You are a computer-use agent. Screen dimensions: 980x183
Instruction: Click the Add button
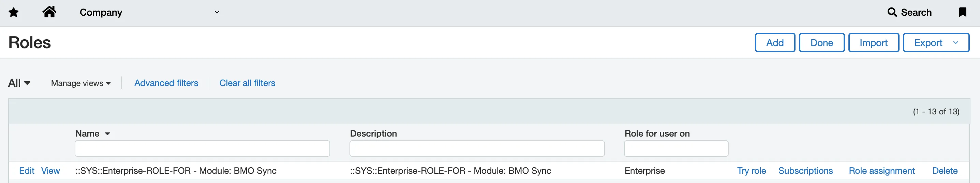tap(775, 43)
